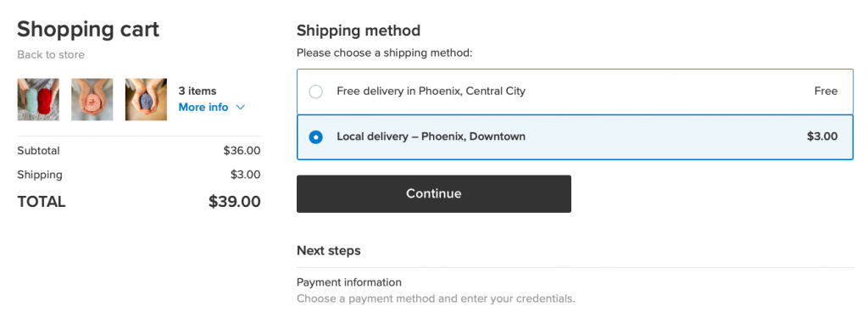Go back to store link

coord(51,55)
